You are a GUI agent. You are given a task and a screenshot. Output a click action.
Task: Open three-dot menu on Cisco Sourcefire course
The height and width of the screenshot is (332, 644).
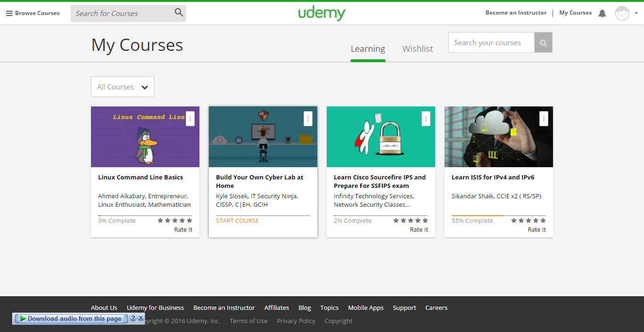(426, 119)
